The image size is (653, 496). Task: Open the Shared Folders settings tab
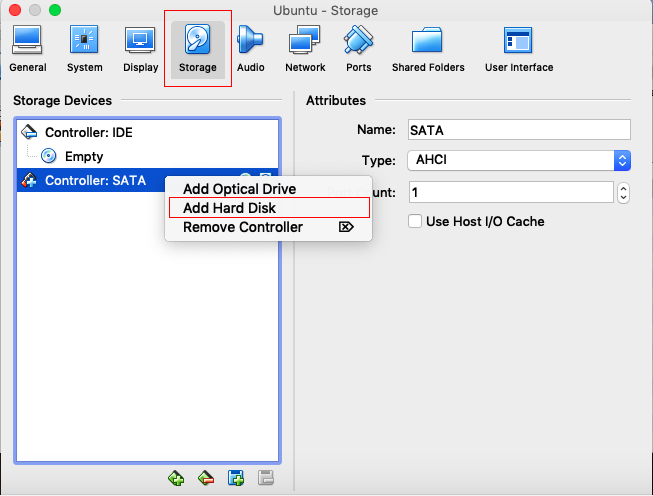(428, 49)
